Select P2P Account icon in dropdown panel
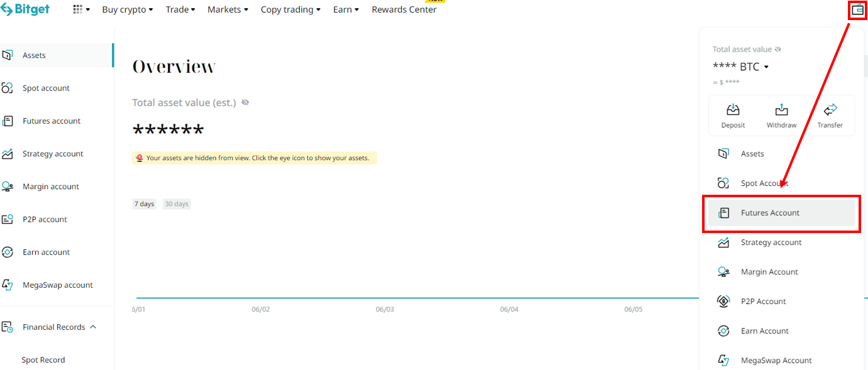This screenshot has height=370, width=868. [x=723, y=302]
